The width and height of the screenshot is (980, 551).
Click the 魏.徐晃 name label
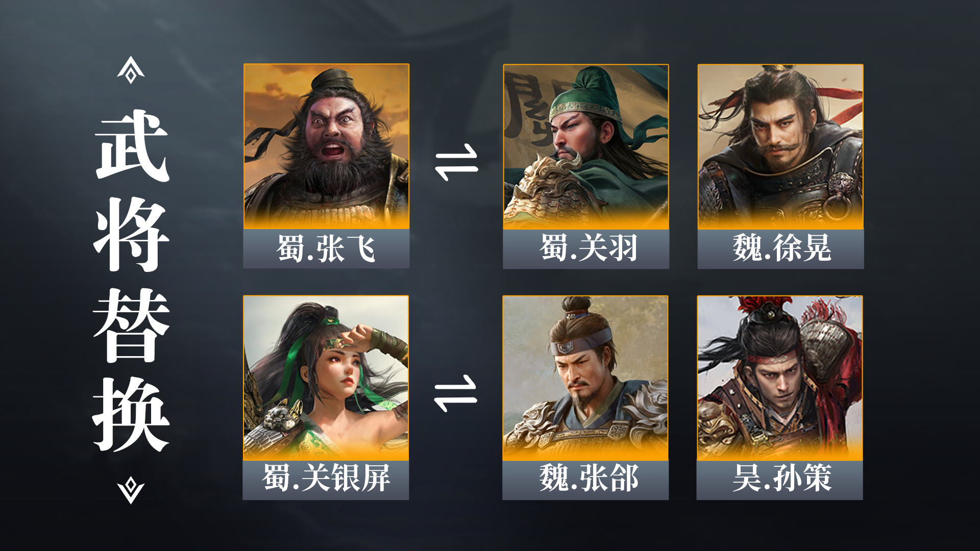point(780,249)
